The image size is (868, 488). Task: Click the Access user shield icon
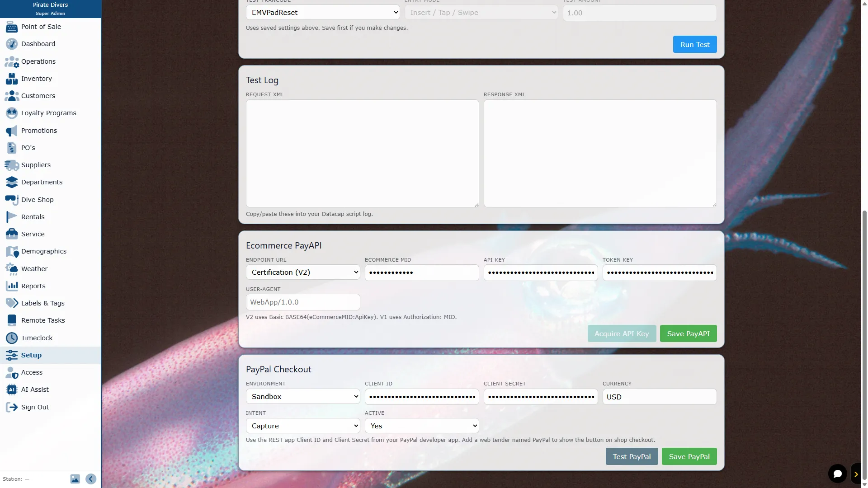[x=12, y=373]
